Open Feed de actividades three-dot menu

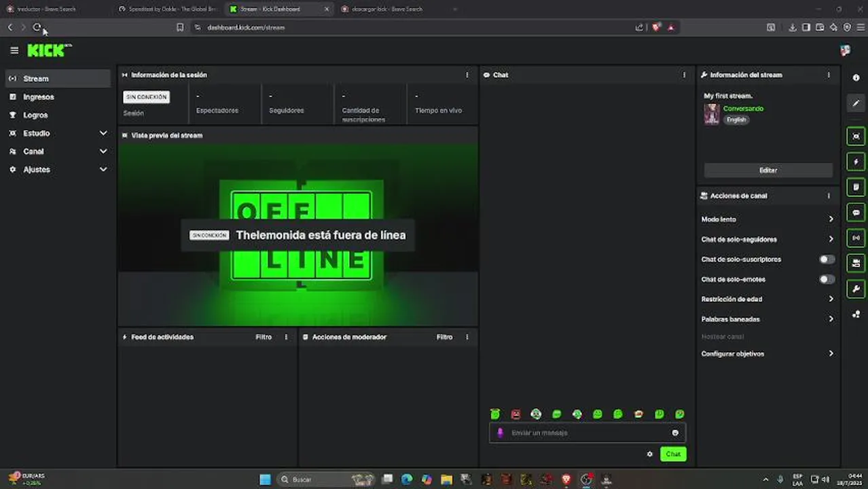click(x=286, y=337)
